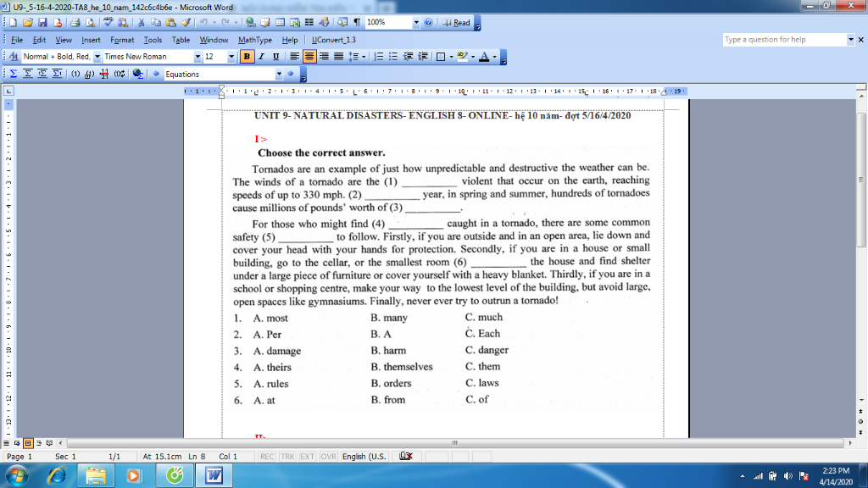The image size is (868, 488).
Task: Copy the selection
Action: [x=156, y=23]
